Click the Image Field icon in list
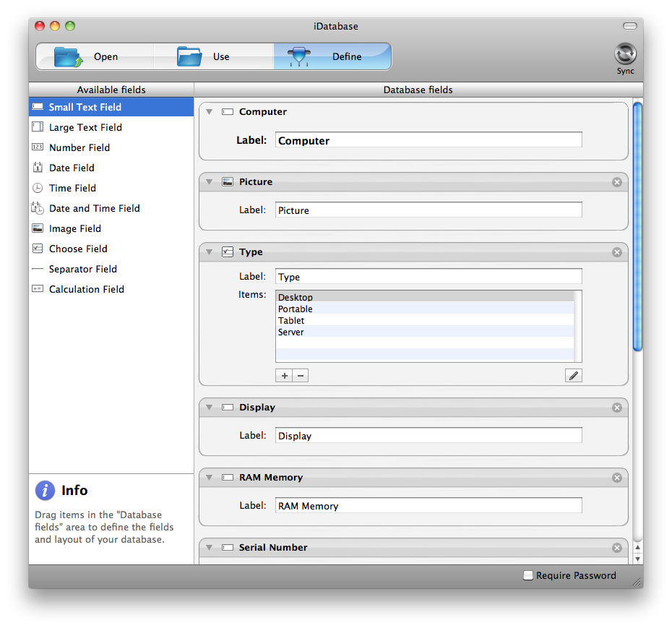This screenshot has height=628, width=672. 38,228
